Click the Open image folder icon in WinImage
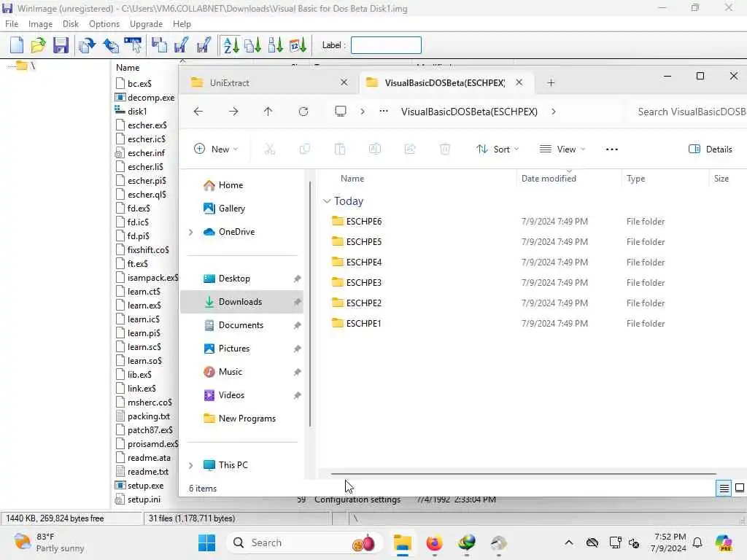 tap(38, 45)
